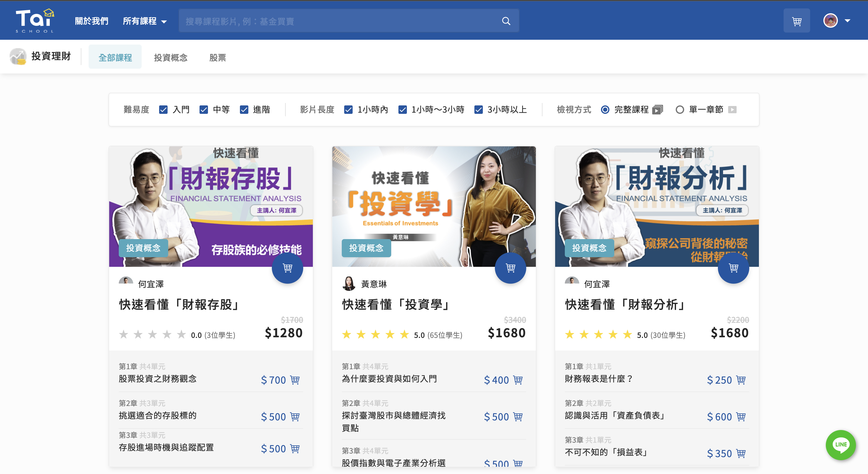This screenshot has width=868, height=474.
Task: Open the 關於我們 page link
Action: [91, 21]
